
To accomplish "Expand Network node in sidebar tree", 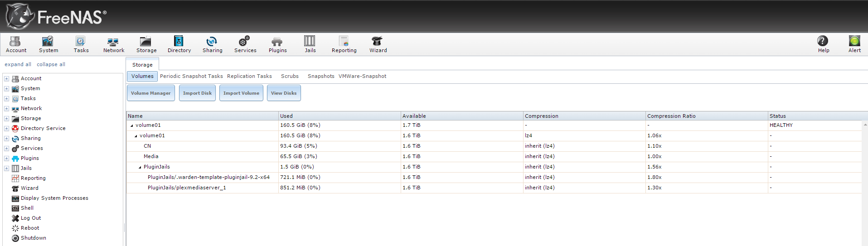I will tap(6, 108).
